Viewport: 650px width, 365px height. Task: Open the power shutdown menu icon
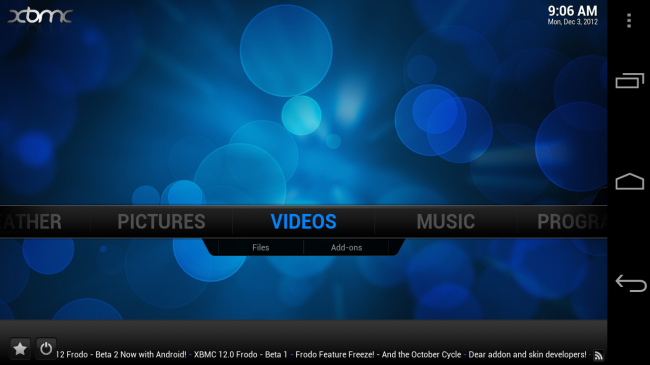coord(46,348)
